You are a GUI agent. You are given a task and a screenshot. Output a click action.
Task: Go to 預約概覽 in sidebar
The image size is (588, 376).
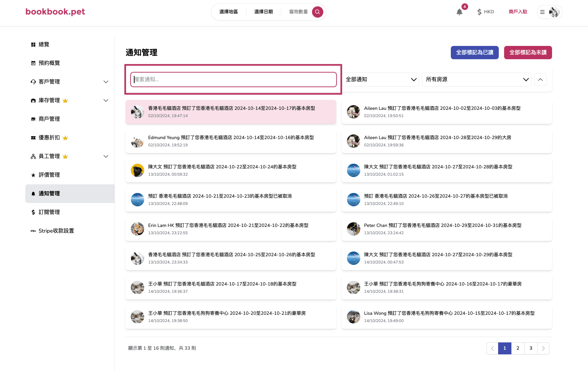tap(70, 63)
